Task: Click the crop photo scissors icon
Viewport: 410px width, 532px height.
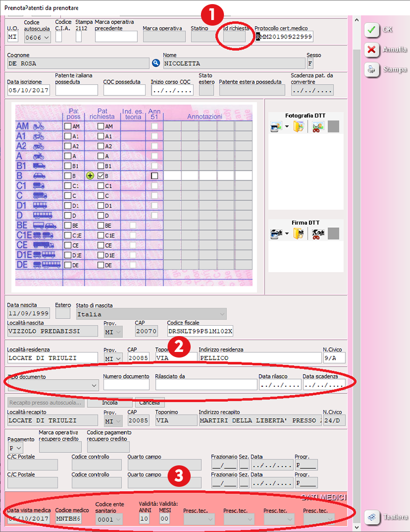Action: click(x=318, y=127)
